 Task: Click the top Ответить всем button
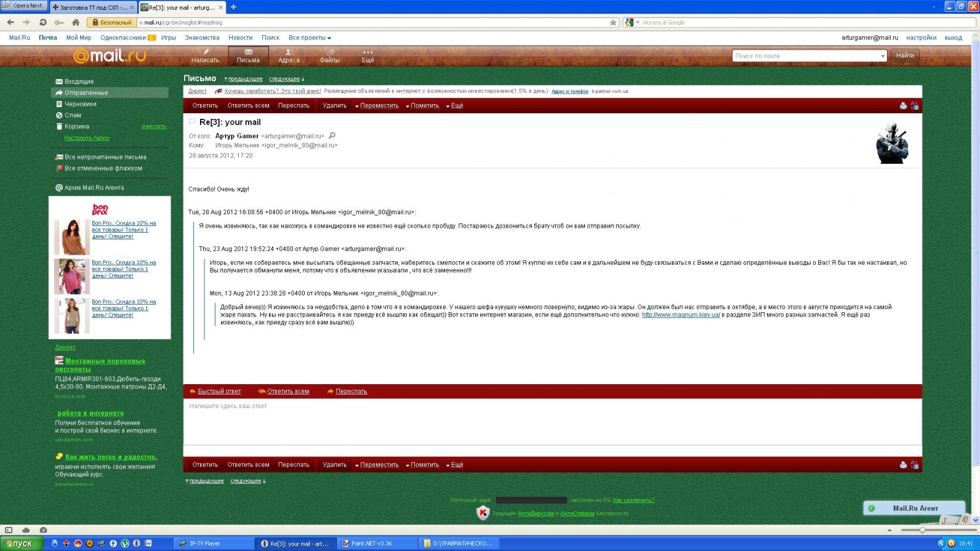[x=248, y=106]
